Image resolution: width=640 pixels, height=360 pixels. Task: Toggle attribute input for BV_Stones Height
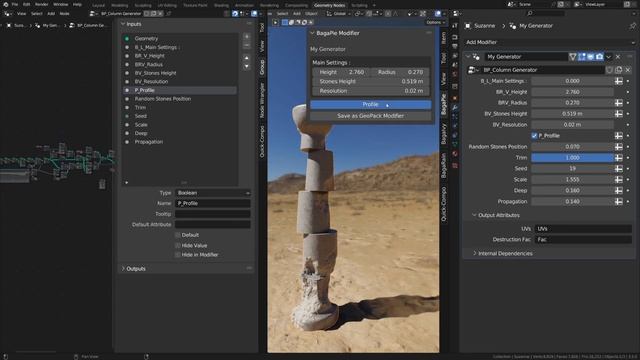619,114
